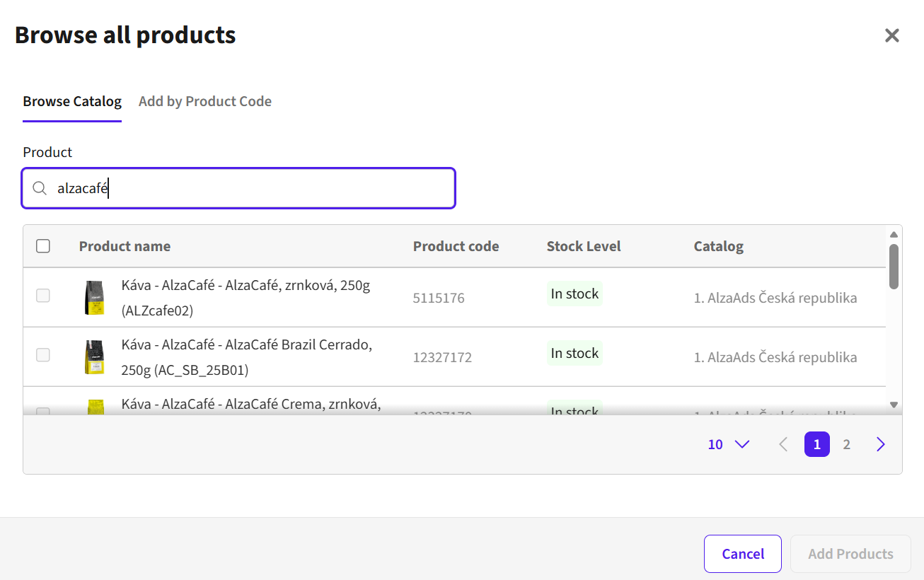This screenshot has height=580, width=924.
Task: Click In stock badge for product 5115176
Action: click(x=574, y=294)
